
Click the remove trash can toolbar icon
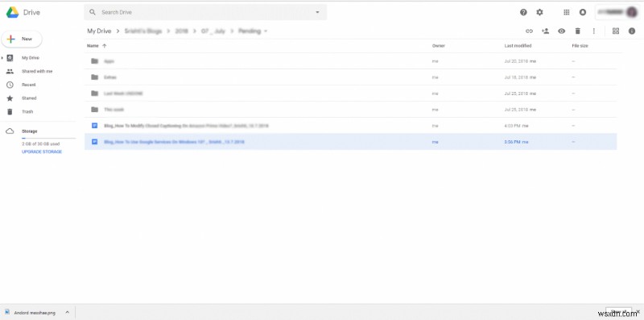577,31
